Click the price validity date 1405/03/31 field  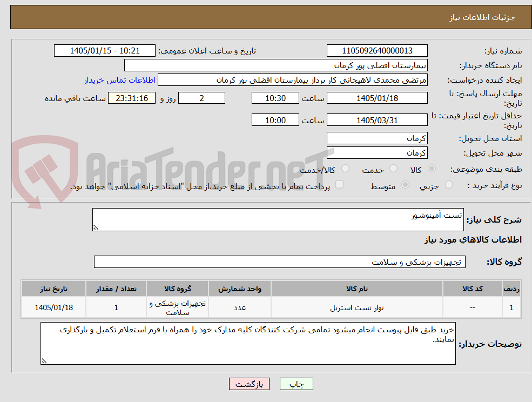[x=377, y=120]
